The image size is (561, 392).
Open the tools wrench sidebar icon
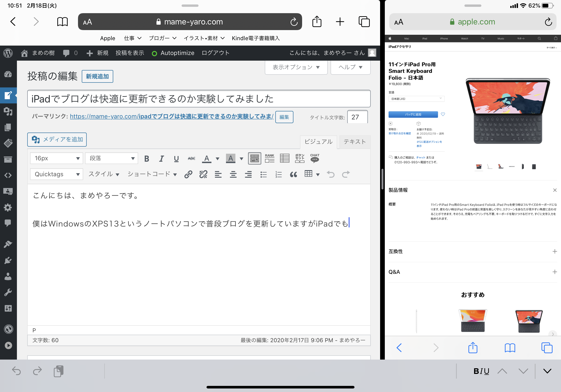[x=8, y=292]
